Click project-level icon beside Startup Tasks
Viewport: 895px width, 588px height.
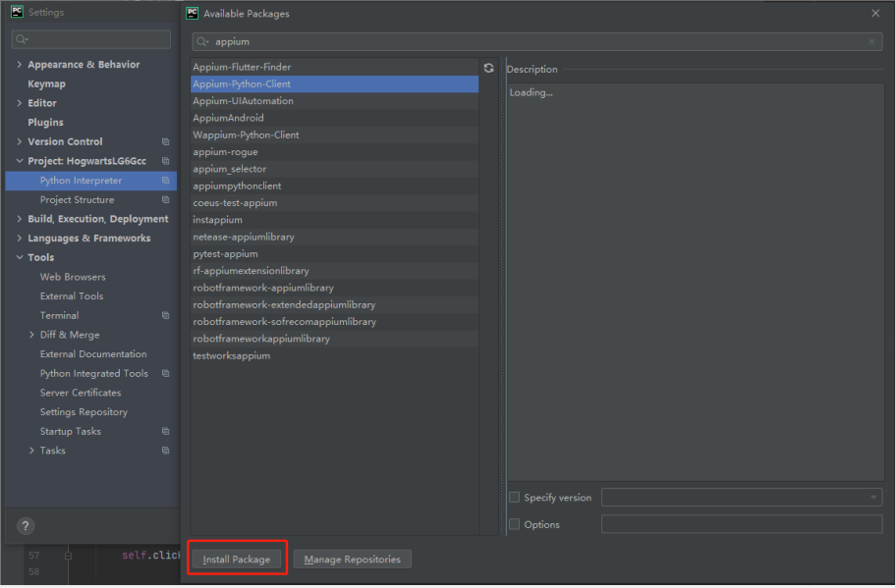[x=165, y=431]
